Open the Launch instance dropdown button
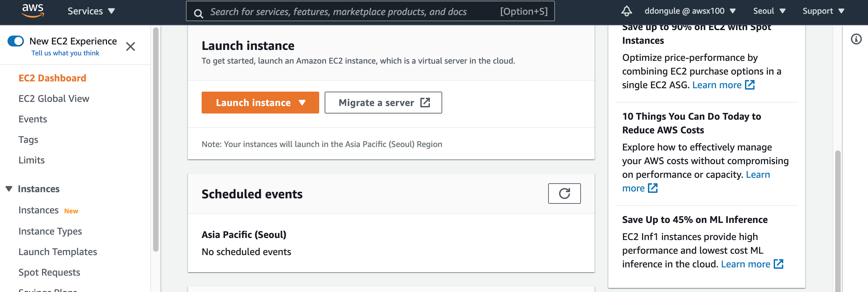Screen dimensions: 868x292 pos(260,103)
